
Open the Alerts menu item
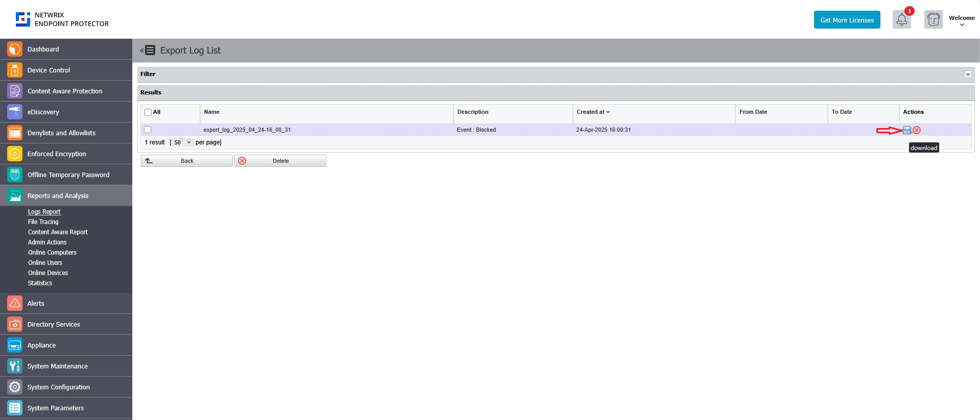66,303
